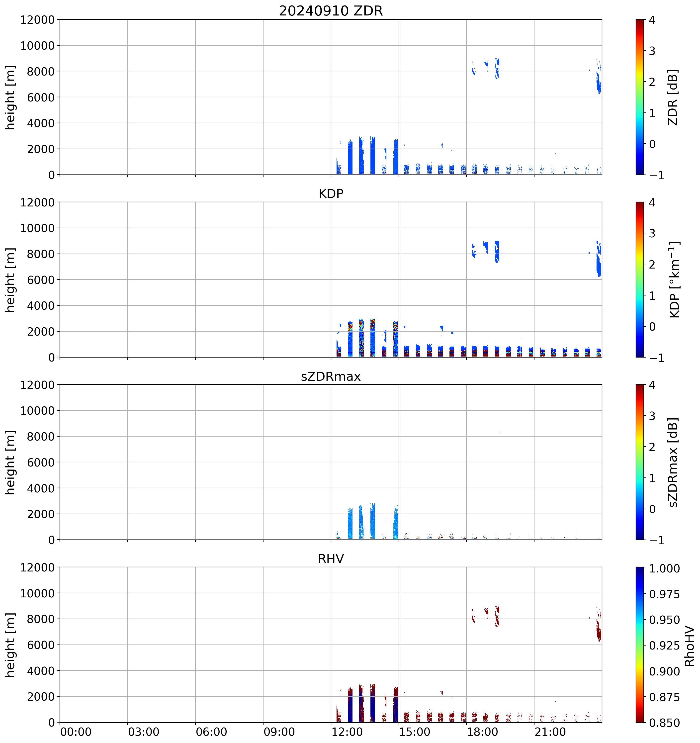Click the 18:00 time axis tick label
This screenshot has height=743, width=700.
coord(482,732)
